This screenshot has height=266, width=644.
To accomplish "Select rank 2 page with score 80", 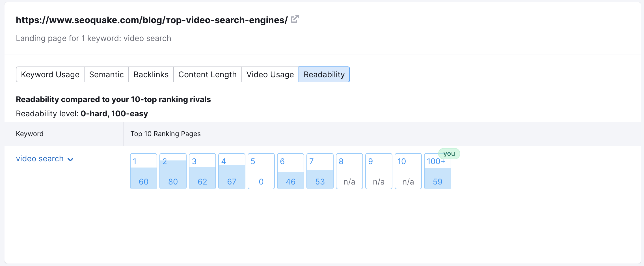I will point(173,171).
